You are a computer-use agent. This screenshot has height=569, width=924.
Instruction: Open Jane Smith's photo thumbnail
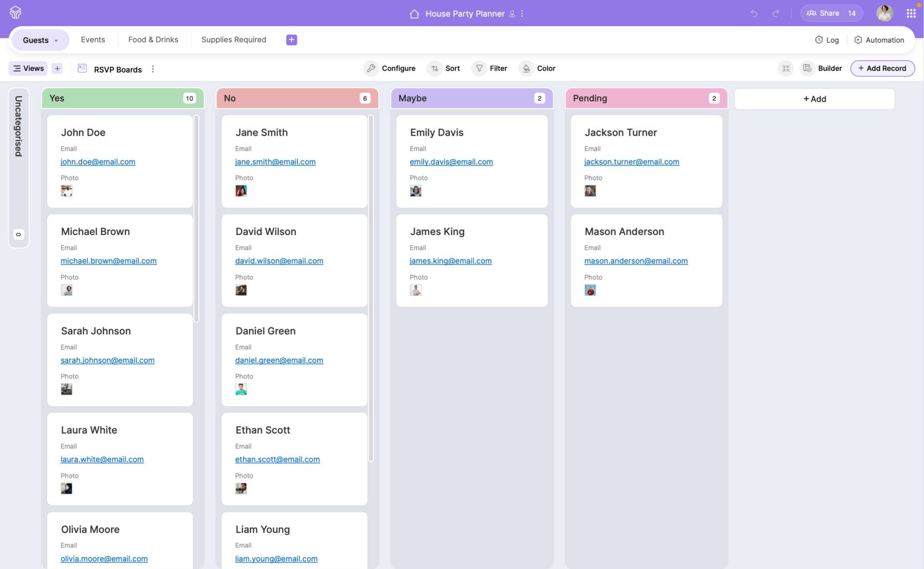click(x=241, y=191)
